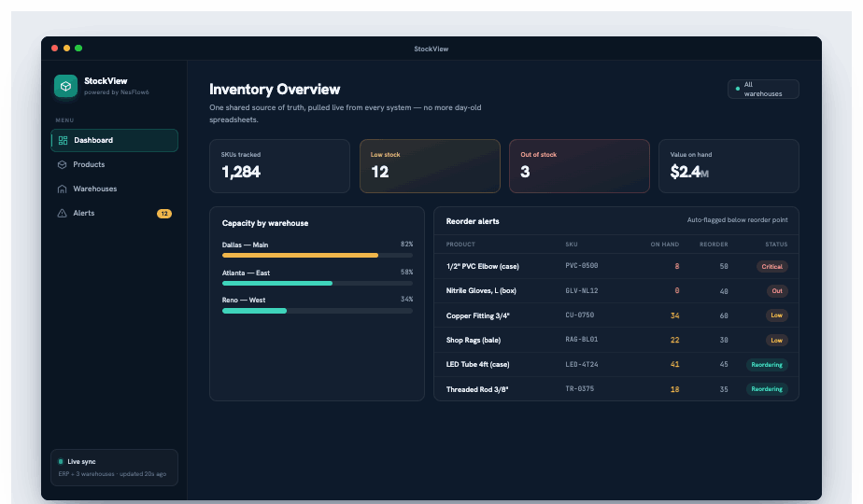Click Auto-flagged below reorder point note

[x=738, y=220]
